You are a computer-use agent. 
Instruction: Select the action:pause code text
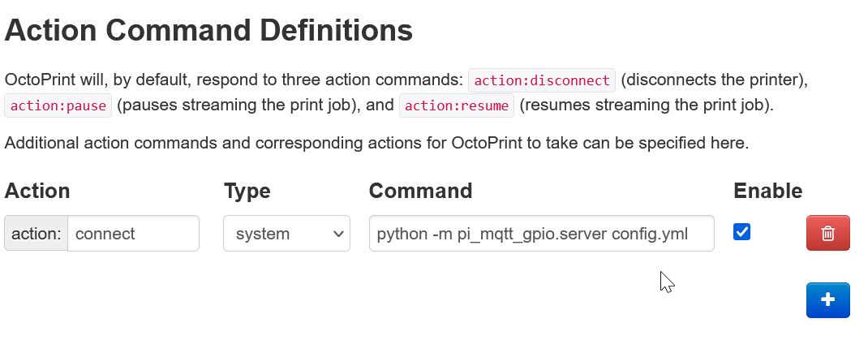pyautogui.click(x=58, y=105)
